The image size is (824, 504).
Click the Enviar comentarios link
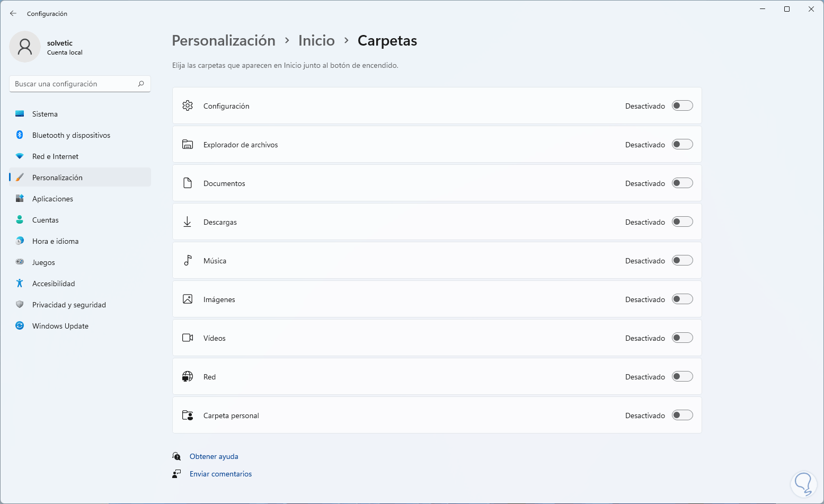click(220, 474)
